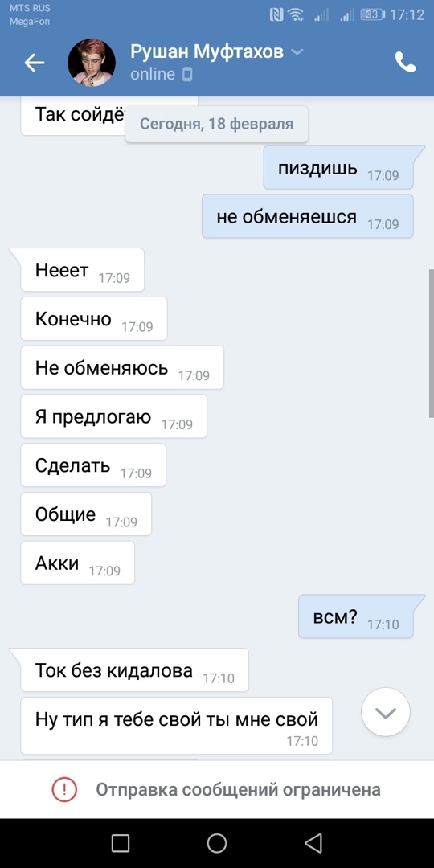The height and width of the screenshot is (868, 434).
Task: Tap the mobile device icon next to online
Action: click(x=187, y=74)
